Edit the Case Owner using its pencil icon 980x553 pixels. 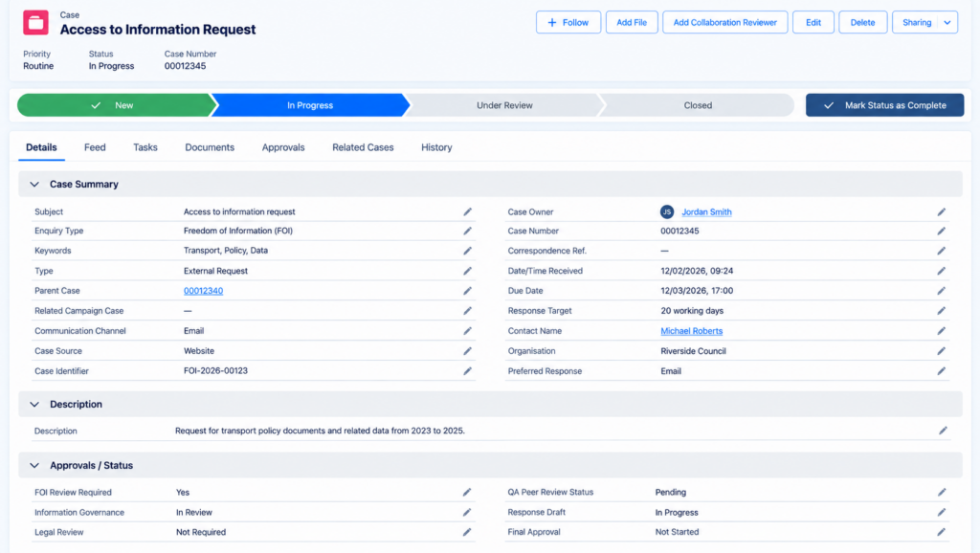[942, 211]
